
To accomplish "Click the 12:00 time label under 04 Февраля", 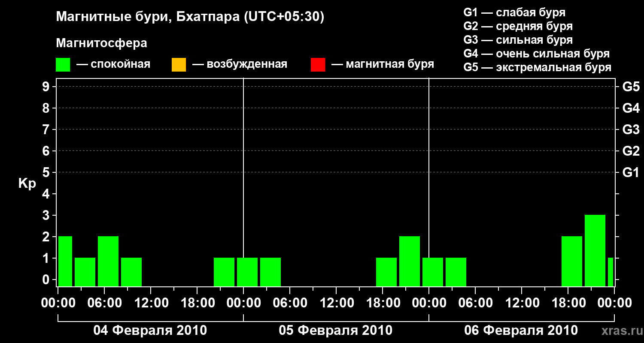I will click(x=151, y=303).
